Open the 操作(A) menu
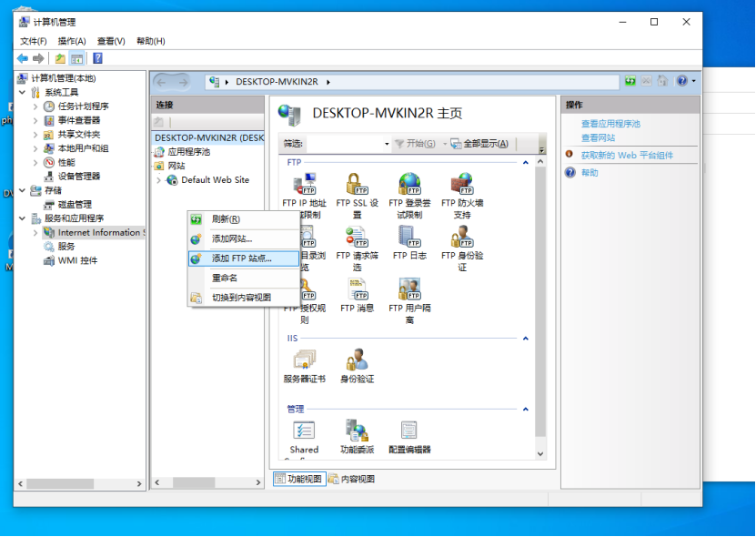 point(72,41)
